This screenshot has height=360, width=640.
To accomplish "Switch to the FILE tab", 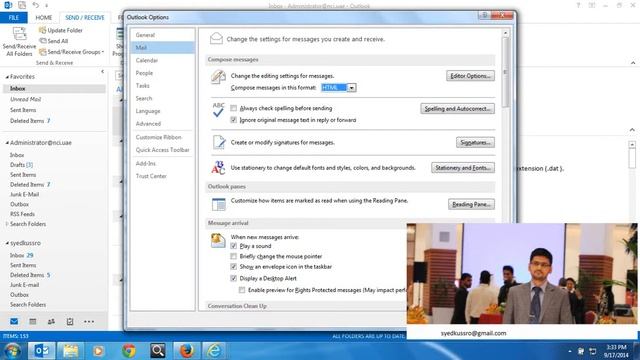I will click(x=14, y=18).
